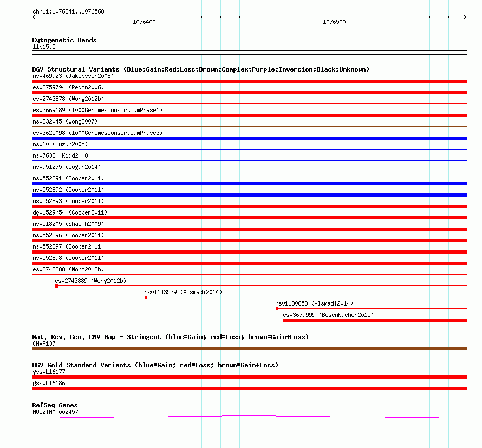
Task: Click the esv2743888 (Wong2012b) label
Action: pyautogui.click(x=68, y=269)
